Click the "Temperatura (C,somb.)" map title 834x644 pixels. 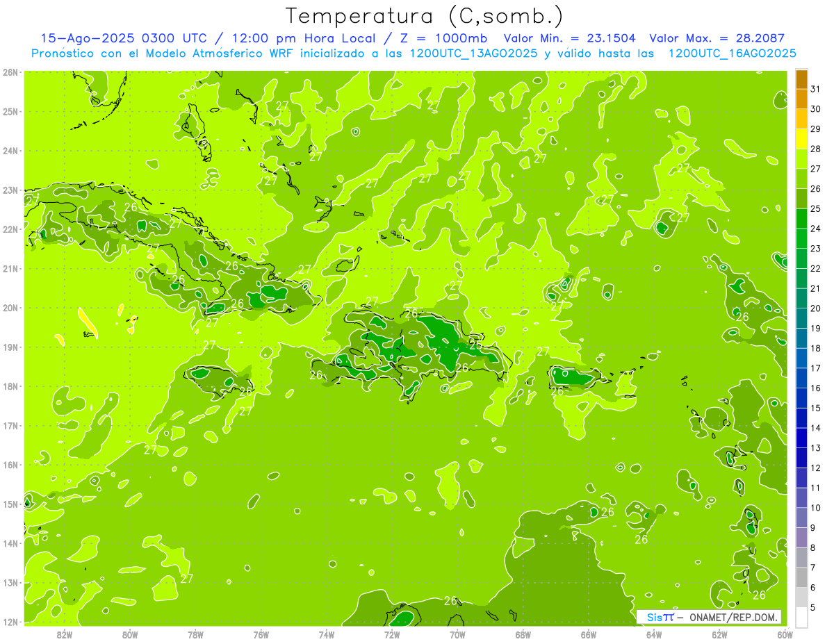[x=425, y=16]
